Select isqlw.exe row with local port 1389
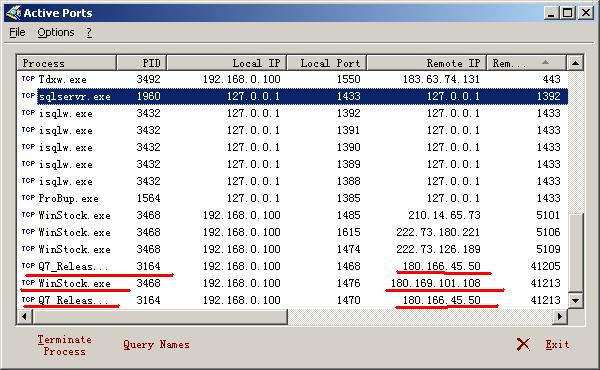Image resolution: width=600 pixels, height=370 pixels. coord(292,164)
